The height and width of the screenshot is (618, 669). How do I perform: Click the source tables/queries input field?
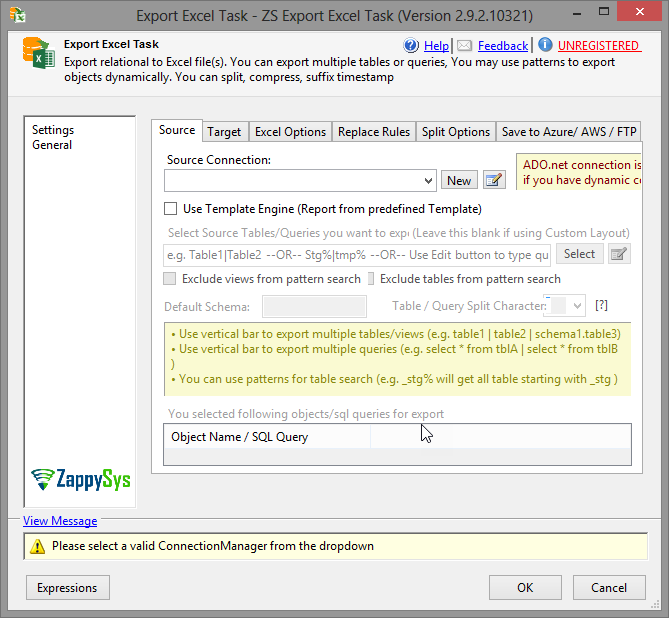click(x=357, y=255)
